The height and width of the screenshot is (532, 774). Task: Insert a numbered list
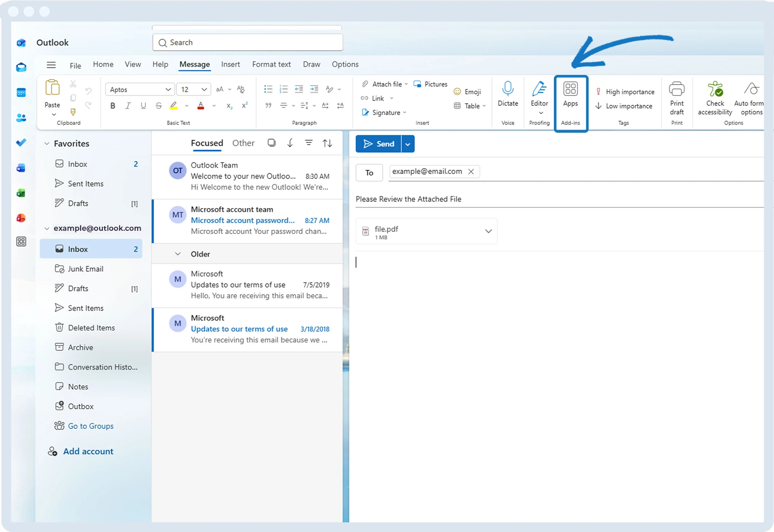[x=284, y=89]
